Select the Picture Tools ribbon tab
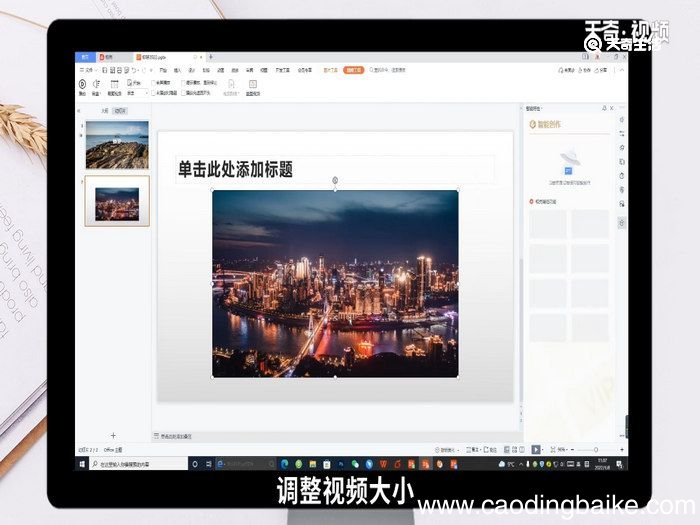 click(x=330, y=70)
